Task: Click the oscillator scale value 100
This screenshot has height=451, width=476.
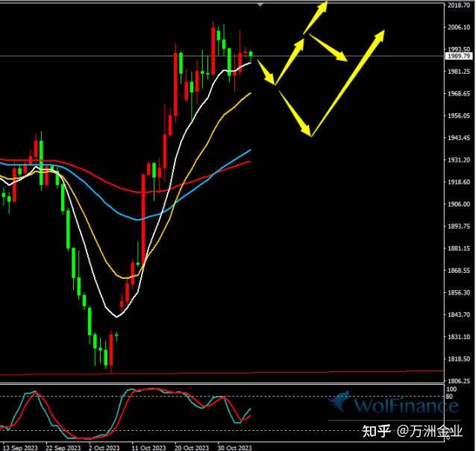Action: (451, 389)
